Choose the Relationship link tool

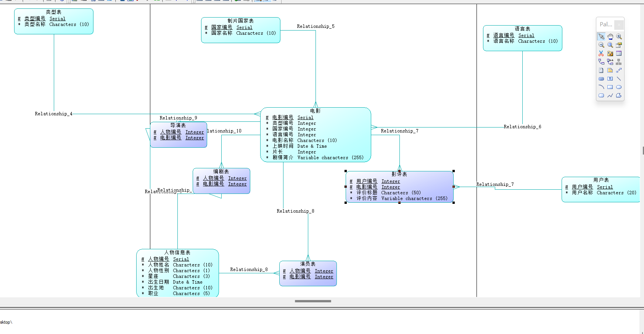pos(601,62)
